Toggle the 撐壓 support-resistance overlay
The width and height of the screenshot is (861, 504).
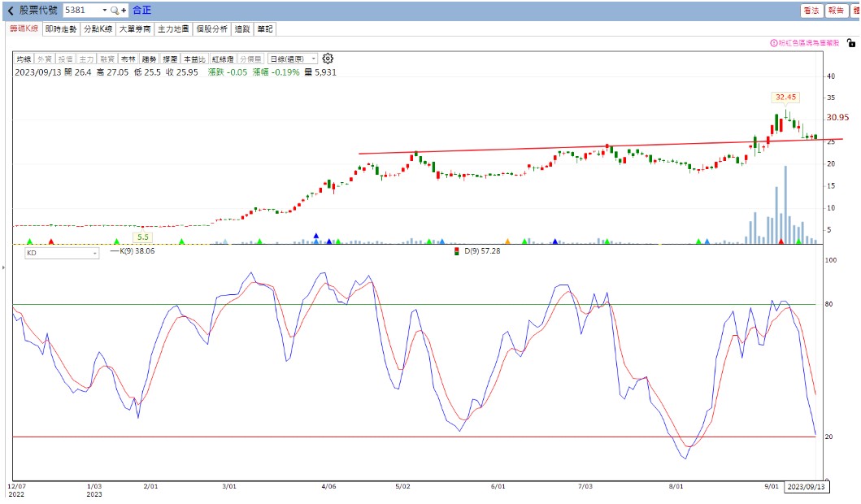coord(170,59)
